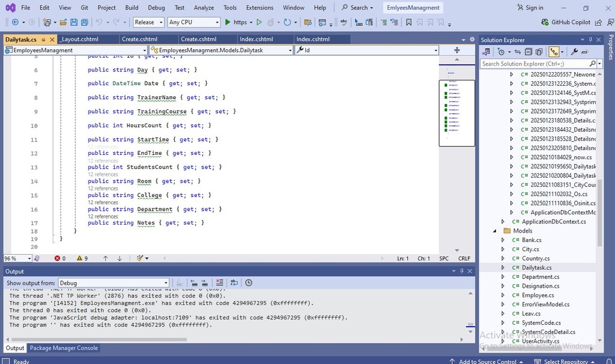Click the Navigate Backward arrow icon
This screenshot has height=364, width=615.
(15, 22)
